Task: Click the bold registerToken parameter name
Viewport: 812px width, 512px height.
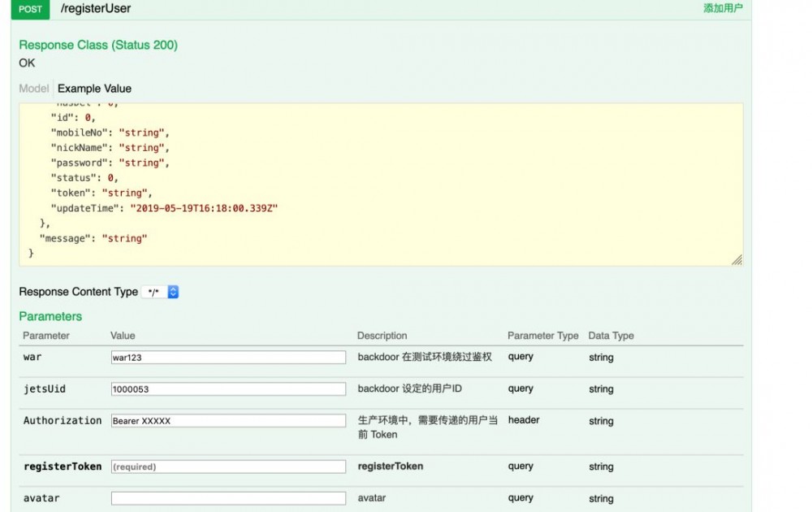Action: coord(63,466)
